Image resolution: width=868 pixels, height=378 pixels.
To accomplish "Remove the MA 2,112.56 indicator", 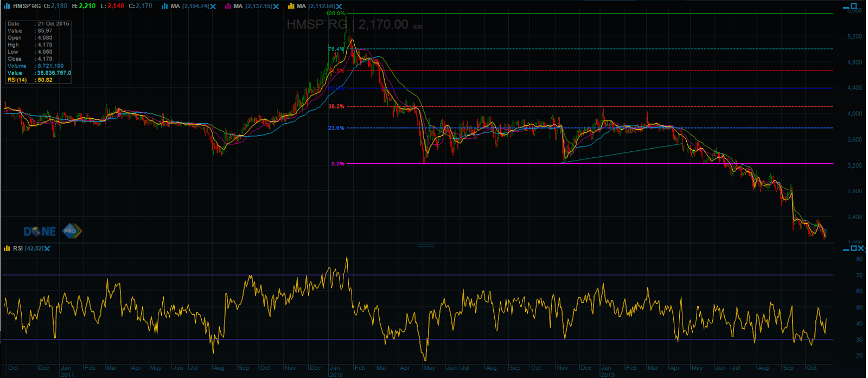I will pyautogui.click(x=339, y=7).
